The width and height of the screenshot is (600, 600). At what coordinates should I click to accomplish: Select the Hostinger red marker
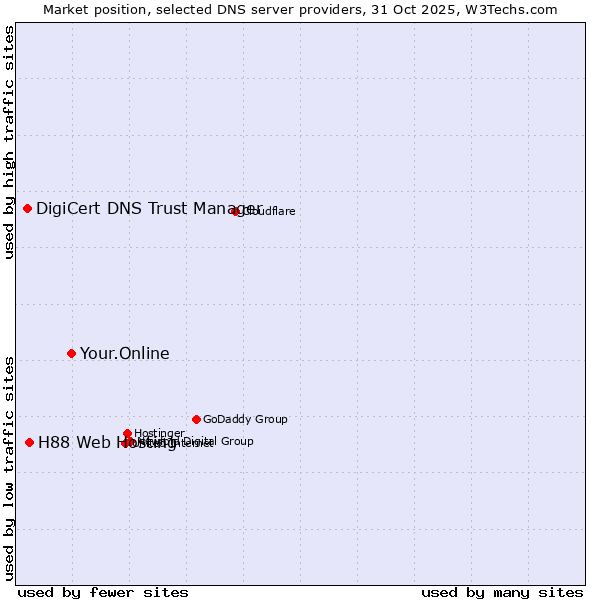(128, 433)
